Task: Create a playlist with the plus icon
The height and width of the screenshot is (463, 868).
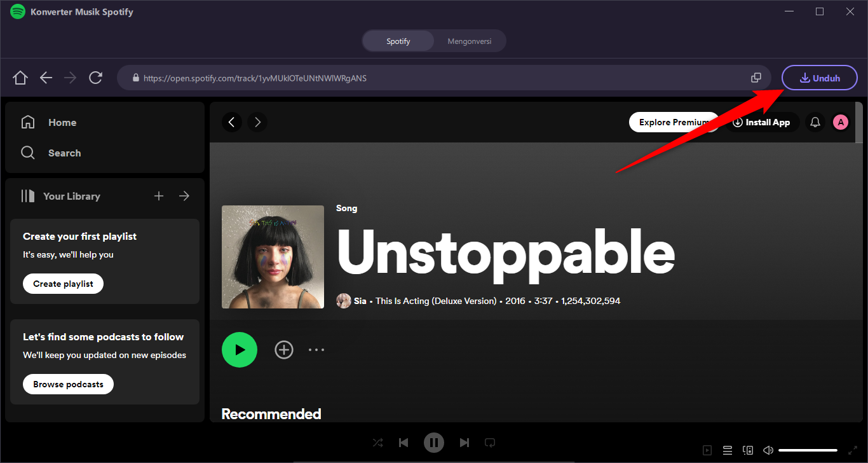Action: [159, 196]
